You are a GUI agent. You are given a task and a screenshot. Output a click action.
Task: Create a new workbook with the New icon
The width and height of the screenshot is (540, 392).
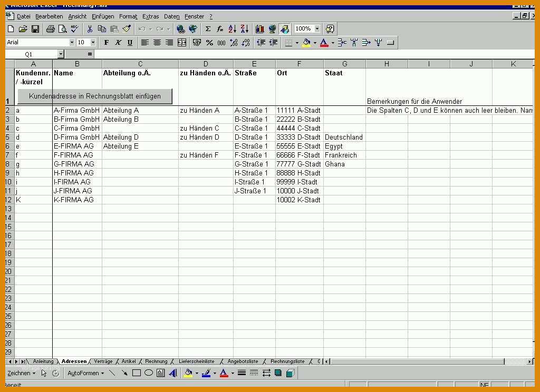(x=11, y=29)
